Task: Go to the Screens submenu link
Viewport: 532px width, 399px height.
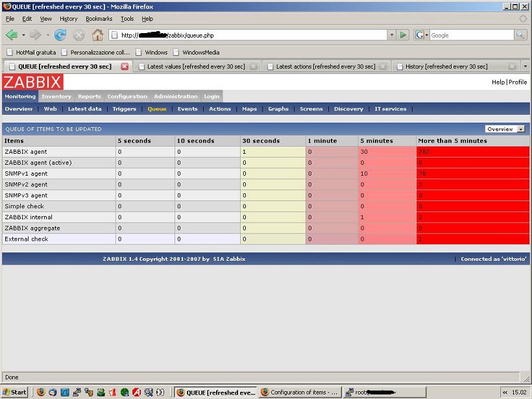Action: click(311, 109)
